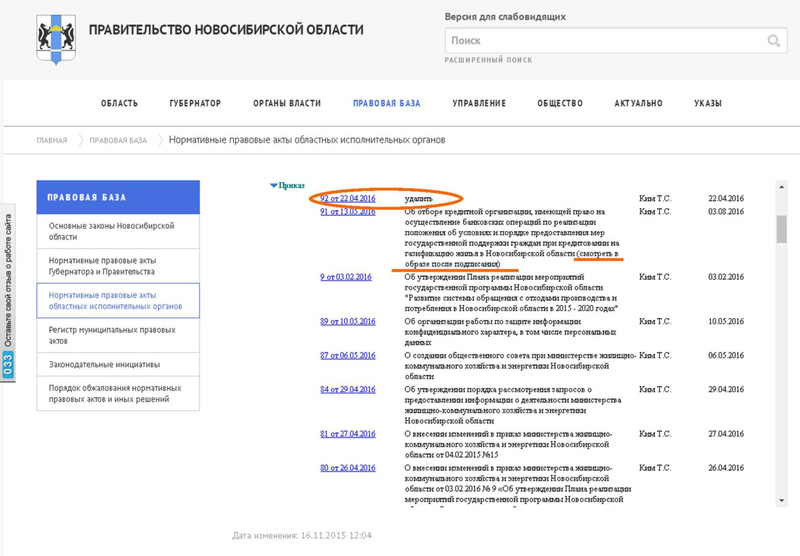
Task: Open Регистр муниципальных правовых актов sidebar item
Action: [x=118, y=335]
